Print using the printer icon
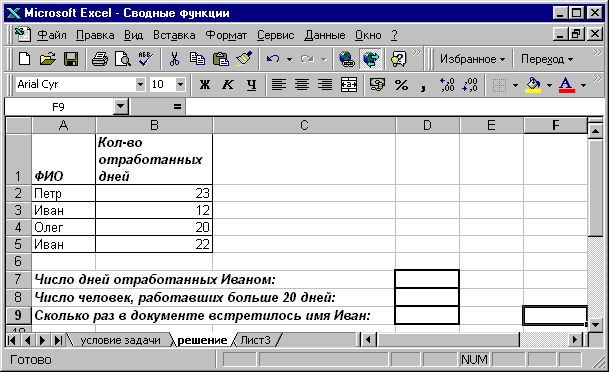 pyautogui.click(x=100, y=59)
